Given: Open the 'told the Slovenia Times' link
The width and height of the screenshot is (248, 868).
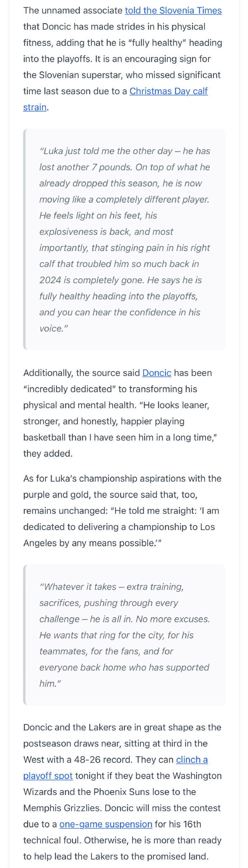Looking at the screenshot, I should pyautogui.click(x=173, y=10).
